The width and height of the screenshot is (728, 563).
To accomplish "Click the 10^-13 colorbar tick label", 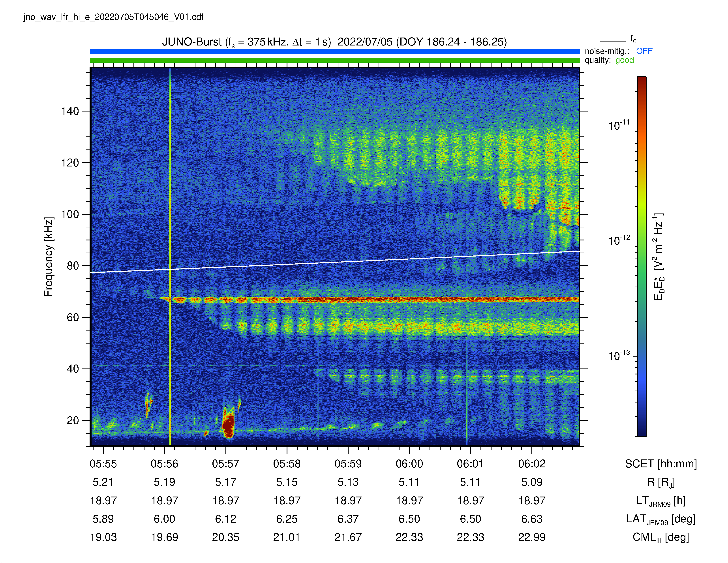I will pos(619,355).
